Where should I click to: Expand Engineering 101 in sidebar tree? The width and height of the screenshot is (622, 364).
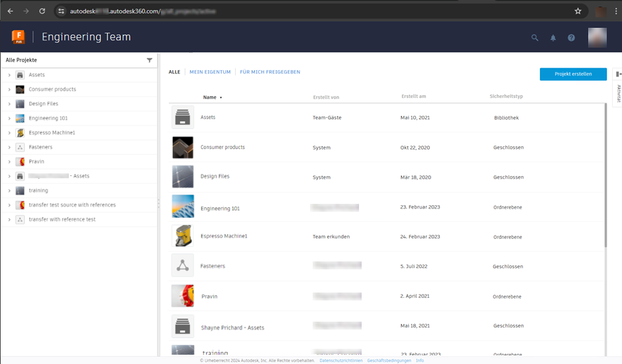(9, 118)
